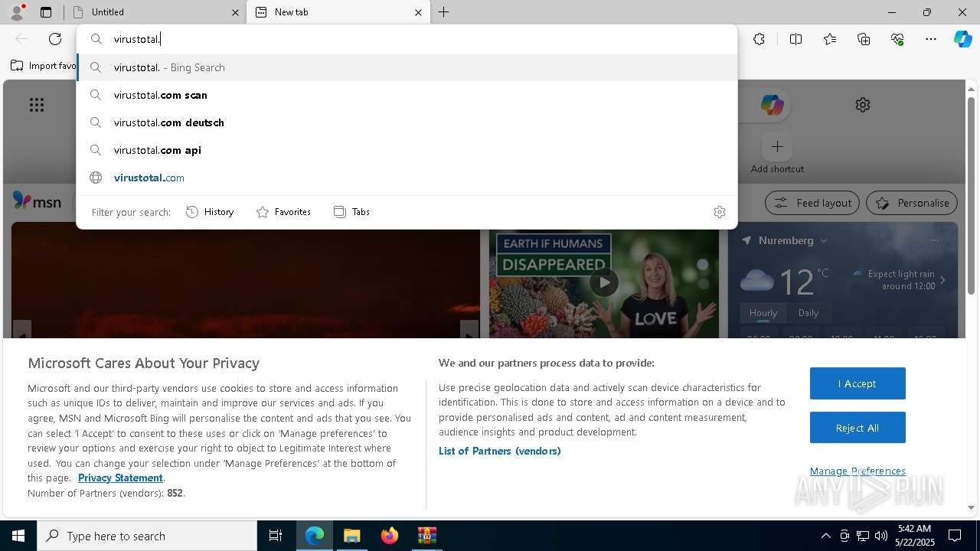Refresh the page with reload icon
This screenshot has width=980, height=551.
pyautogui.click(x=55, y=39)
